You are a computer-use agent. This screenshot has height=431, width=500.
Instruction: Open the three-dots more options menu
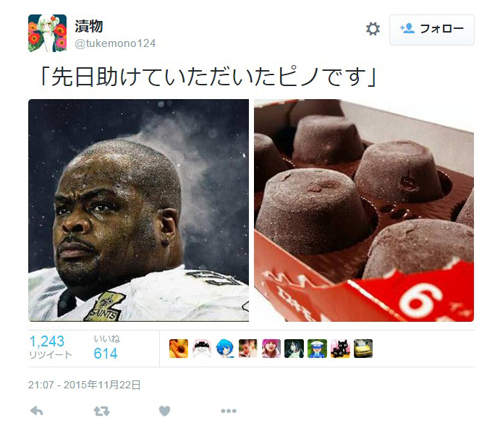(x=229, y=411)
